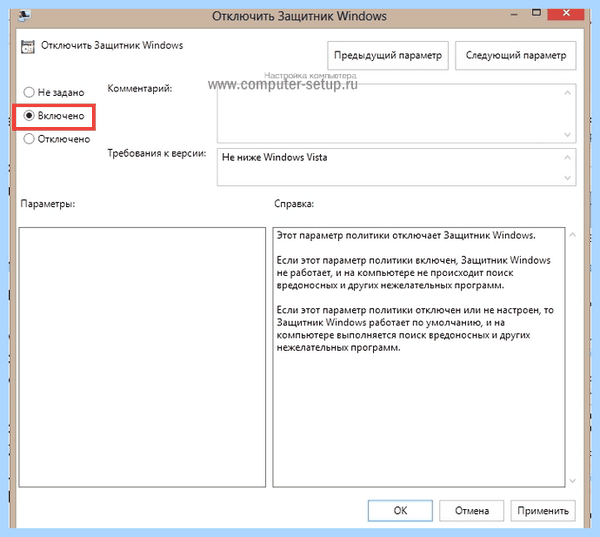Viewport: 600px width, 537px height.
Task: Go to "Предыдущий параметр"
Action: click(388, 55)
